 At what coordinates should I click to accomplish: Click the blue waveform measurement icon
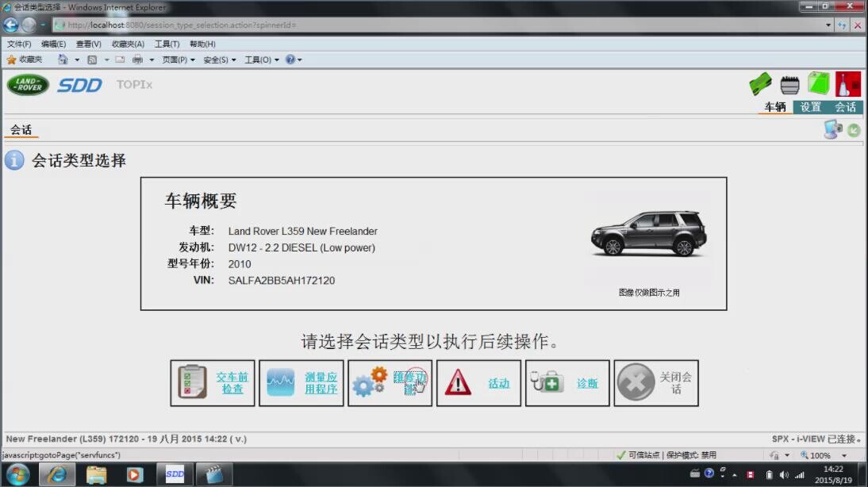(x=281, y=382)
